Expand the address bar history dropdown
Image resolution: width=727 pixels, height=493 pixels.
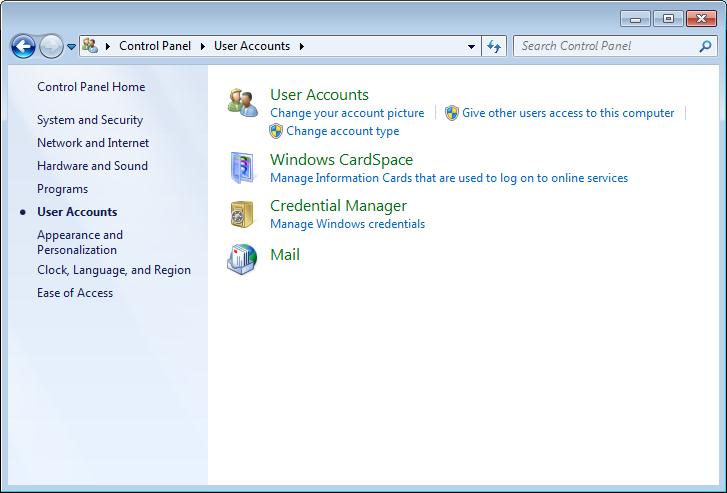coord(471,46)
